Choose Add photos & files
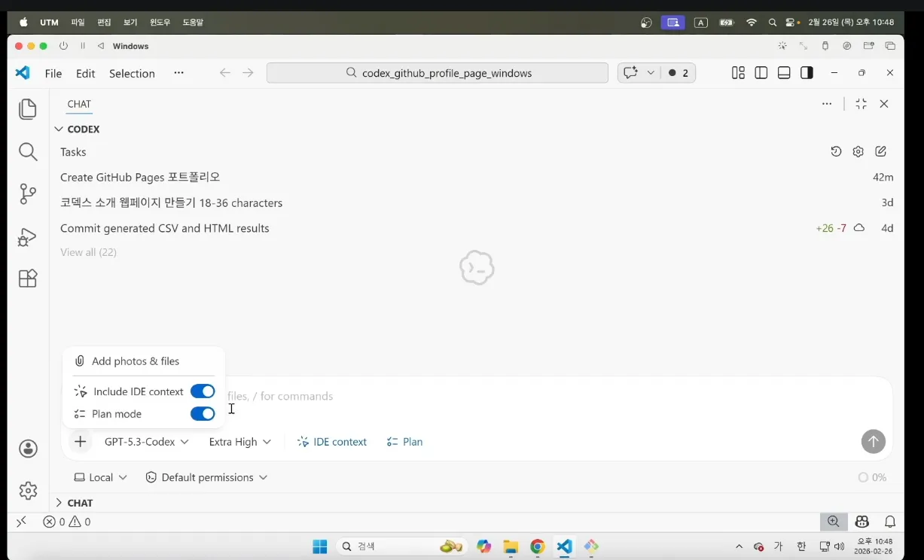924x560 pixels. click(136, 361)
